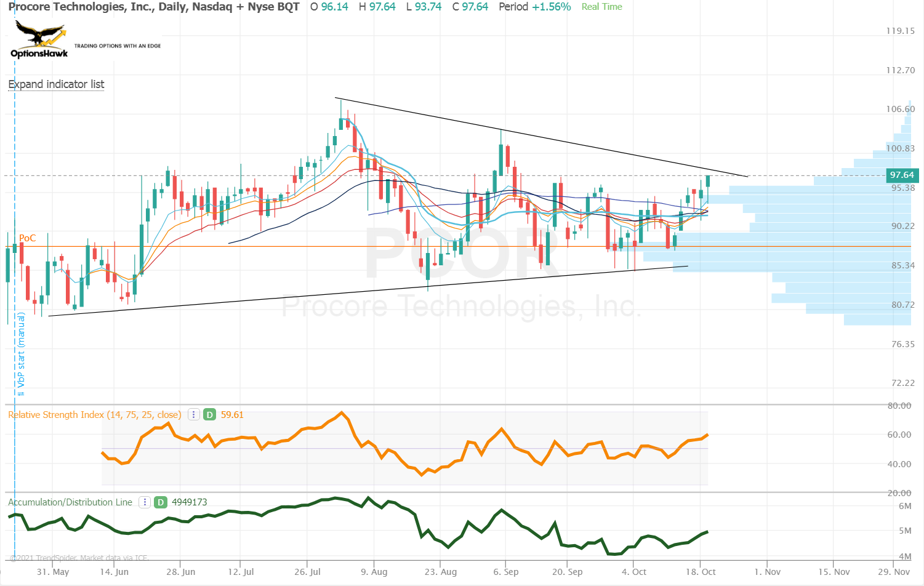Open RSI indicator three-dot options menu

pyautogui.click(x=193, y=415)
